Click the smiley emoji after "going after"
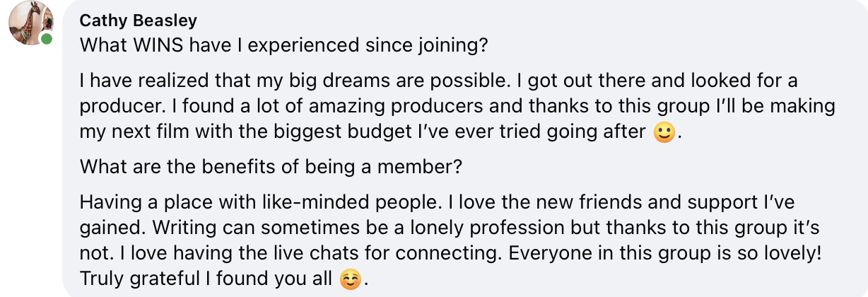868x297 pixels. coord(663,134)
